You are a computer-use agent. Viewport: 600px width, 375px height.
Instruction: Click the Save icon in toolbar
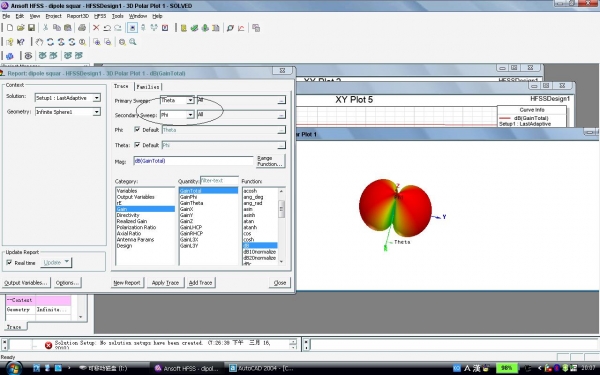31,28
